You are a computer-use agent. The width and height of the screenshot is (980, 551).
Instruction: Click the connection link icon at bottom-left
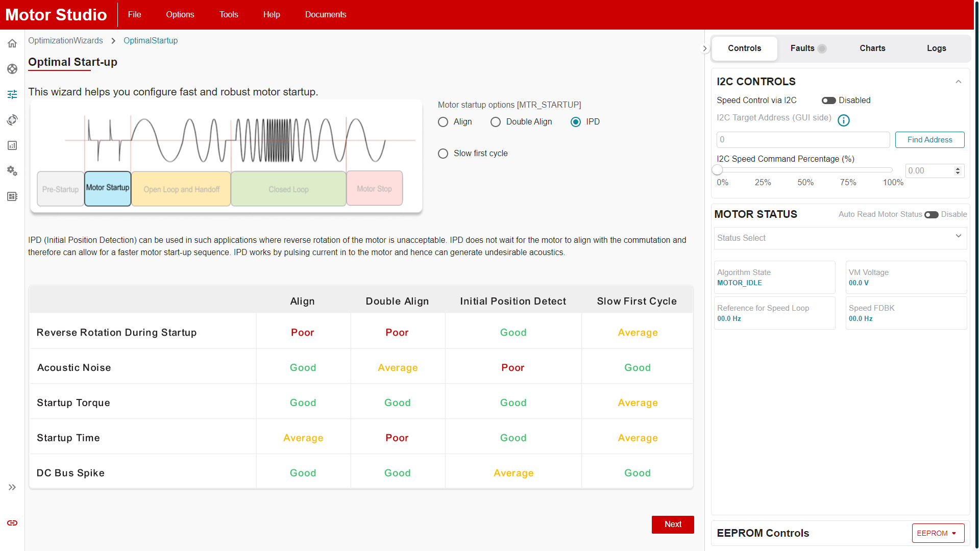(x=12, y=523)
